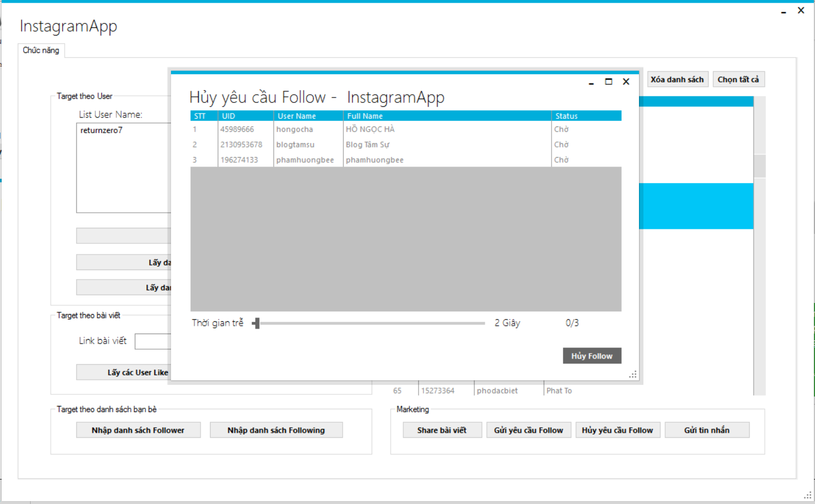The image size is (815, 504).
Task: Click Lấy các User Like button
Action: click(124, 372)
